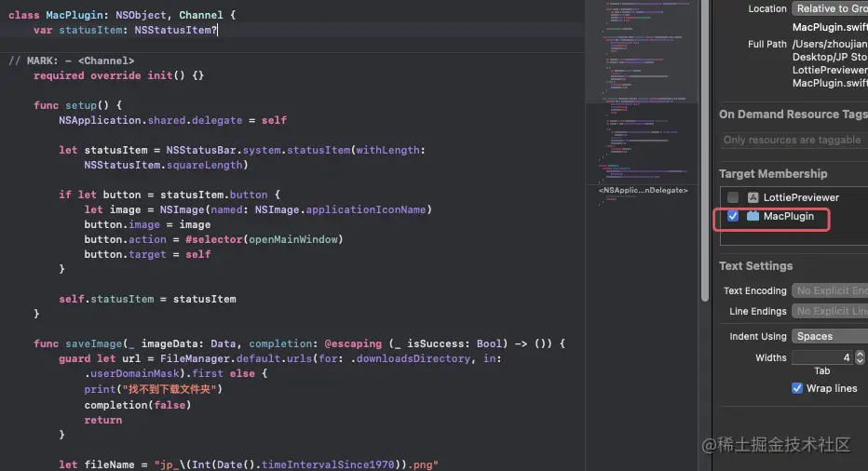Screen dimensions: 868x471
Task: Click the Widths stepper arrows
Action: 860,357
